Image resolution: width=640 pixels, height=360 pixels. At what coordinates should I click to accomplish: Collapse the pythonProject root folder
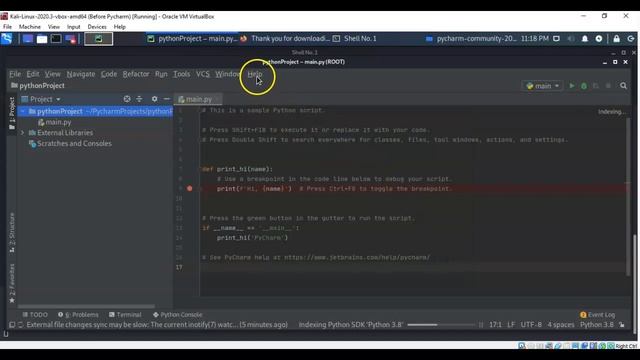pyautogui.click(x=23, y=111)
